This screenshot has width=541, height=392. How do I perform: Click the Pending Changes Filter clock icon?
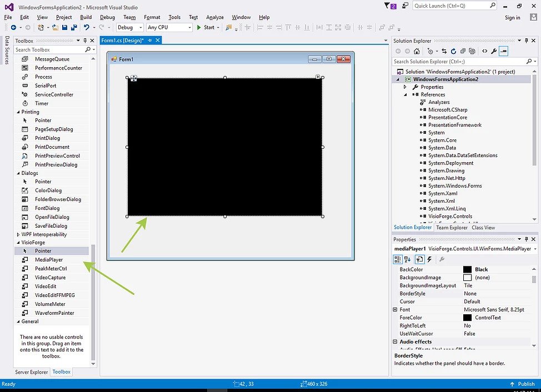point(430,51)
